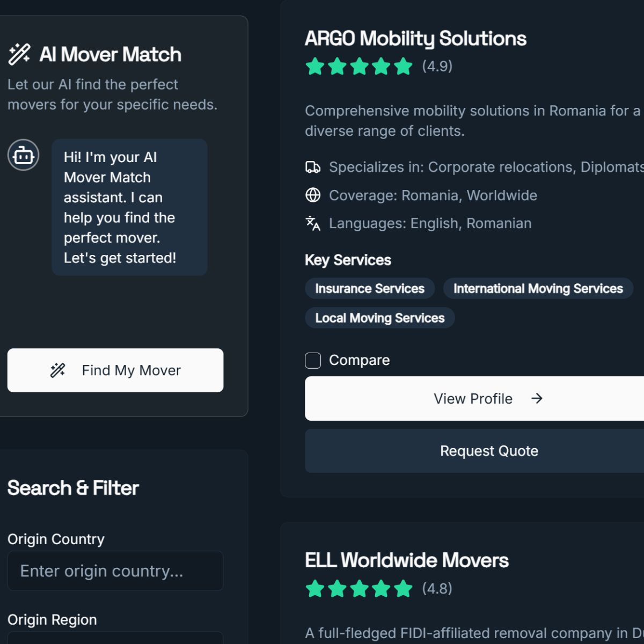
Task: Request Quote from ARGO Mobility Solutions
Action: click(474, 451)
